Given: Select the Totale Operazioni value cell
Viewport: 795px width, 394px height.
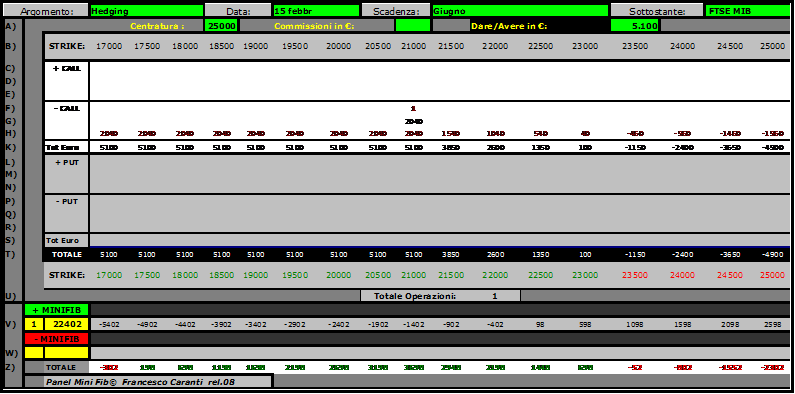Looking at the screenshot, I should 494,296.
